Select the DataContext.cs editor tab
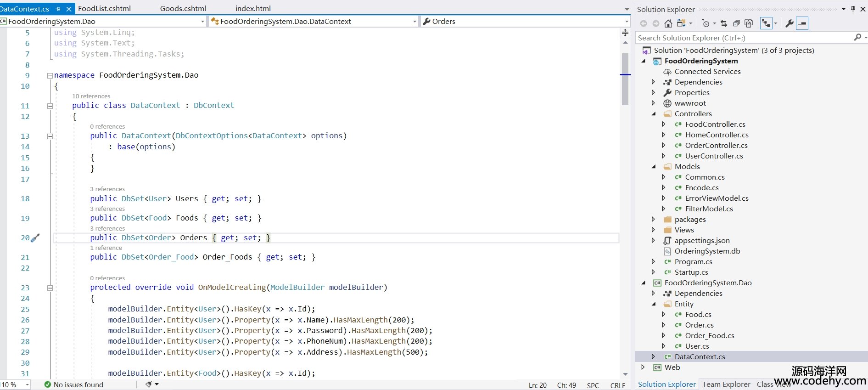This screenshot has width=868, height=390. pos(25,9)
